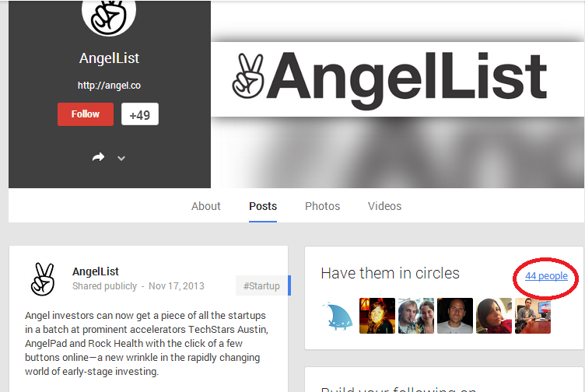Open the http://angel.co link
Screen dimensions: 585x392
pyautogui.click(x=109, y=86)
